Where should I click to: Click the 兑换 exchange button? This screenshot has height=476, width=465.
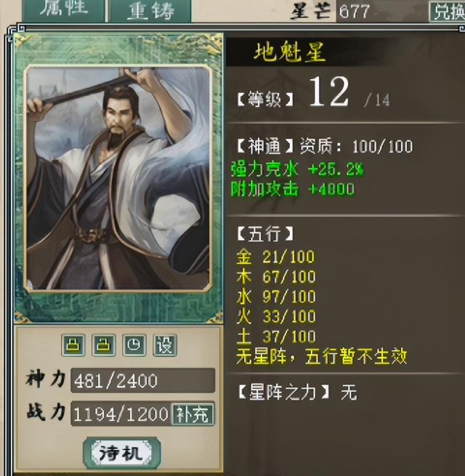pyautogui.click(x=447, y=12)
